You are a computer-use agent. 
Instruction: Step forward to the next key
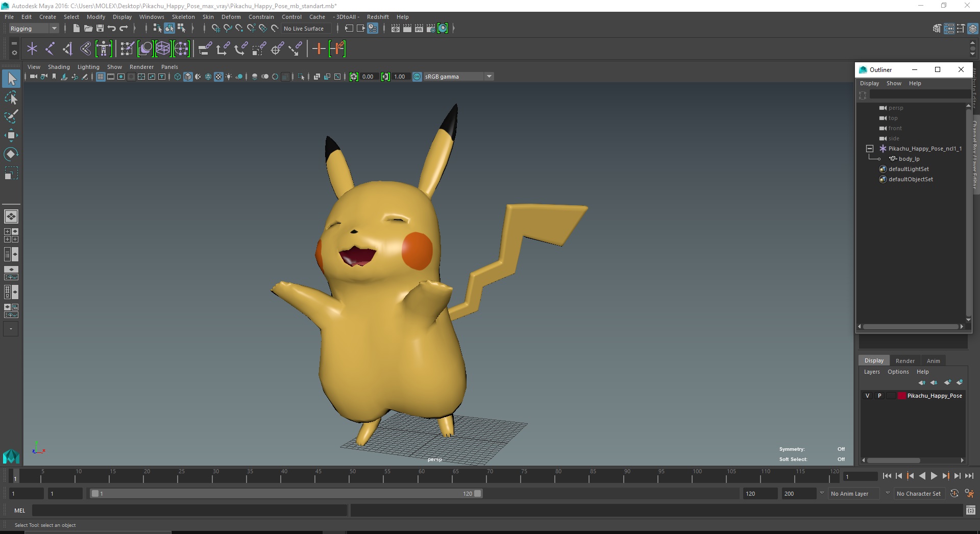pyautogui.click(x=945, y=476)
